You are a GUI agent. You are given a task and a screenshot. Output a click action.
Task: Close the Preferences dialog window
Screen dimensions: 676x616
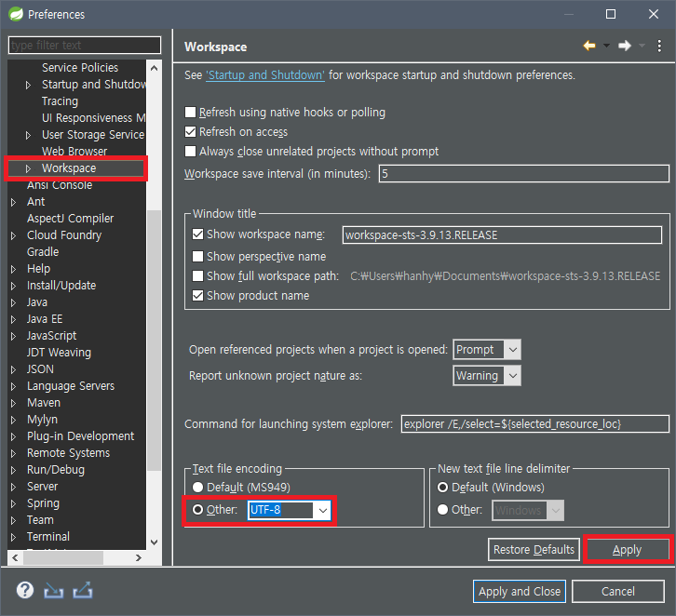click(653, 14)
